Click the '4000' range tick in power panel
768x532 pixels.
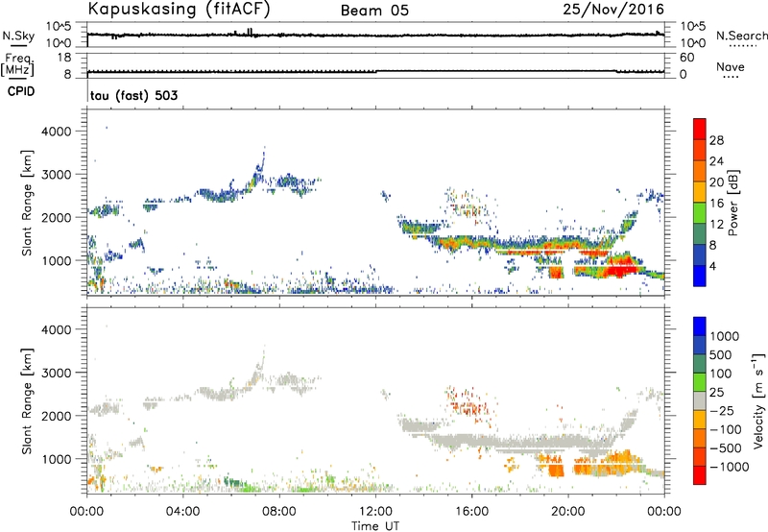[57, 132]
